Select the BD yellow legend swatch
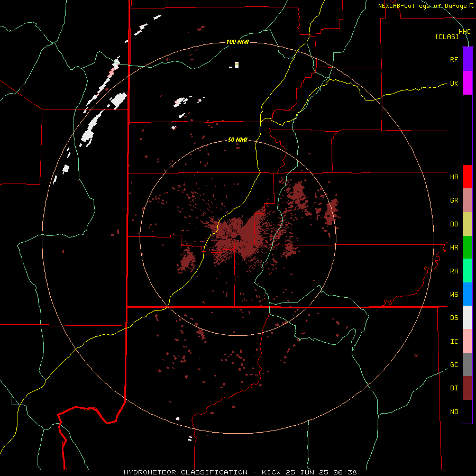The width and height of the screenshot is (476, 476). pyautogui.click(x=467, y=224)
